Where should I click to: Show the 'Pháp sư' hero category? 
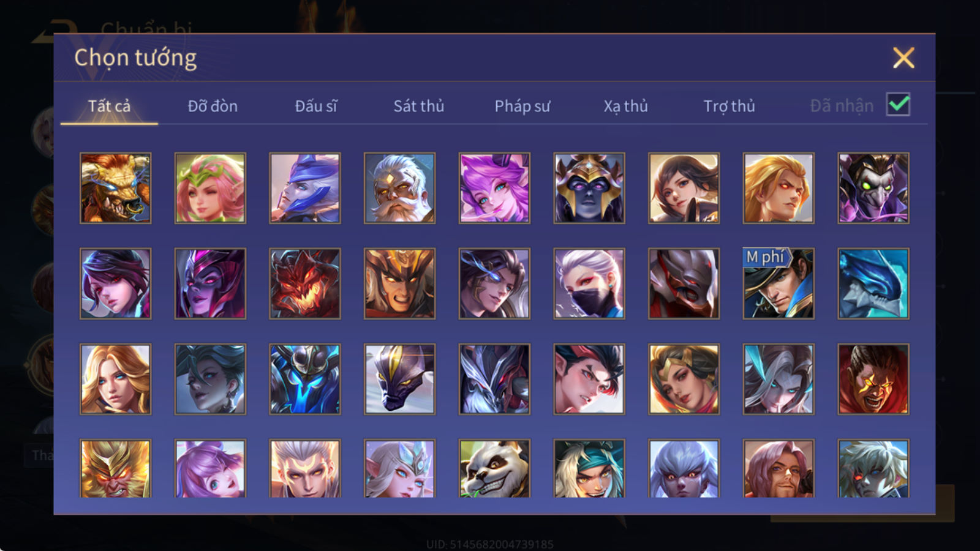[522, 106]
